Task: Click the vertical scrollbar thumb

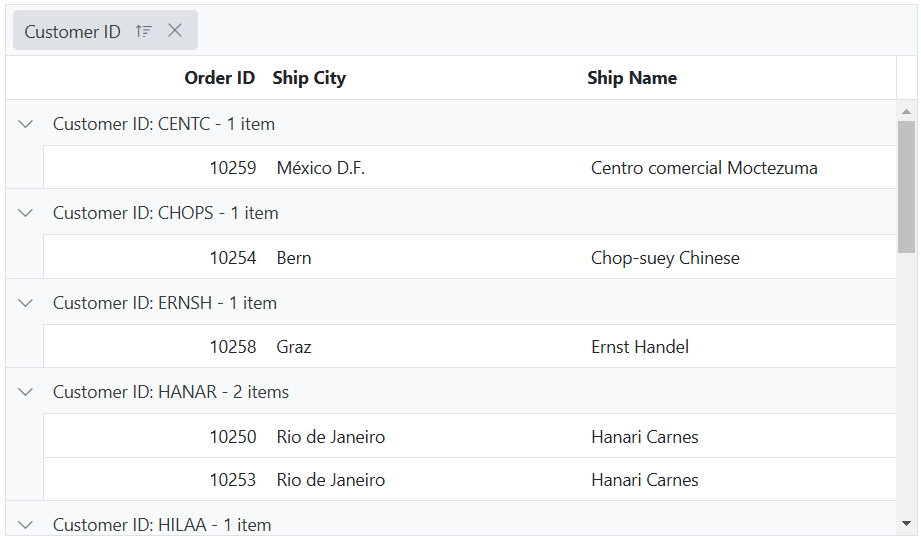Action: click(906, 186)
